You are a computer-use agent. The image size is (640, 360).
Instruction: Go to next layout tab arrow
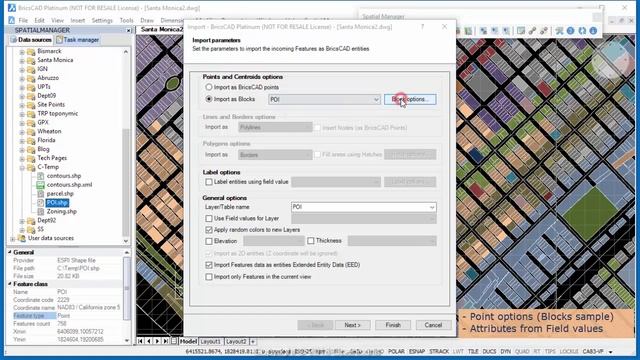pos(157,341)
